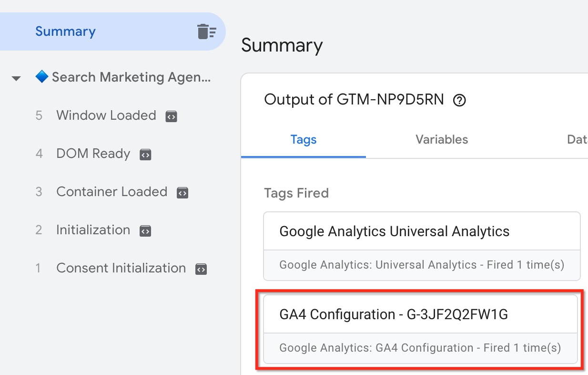Clear the debug event list icon

click(206, 31)
